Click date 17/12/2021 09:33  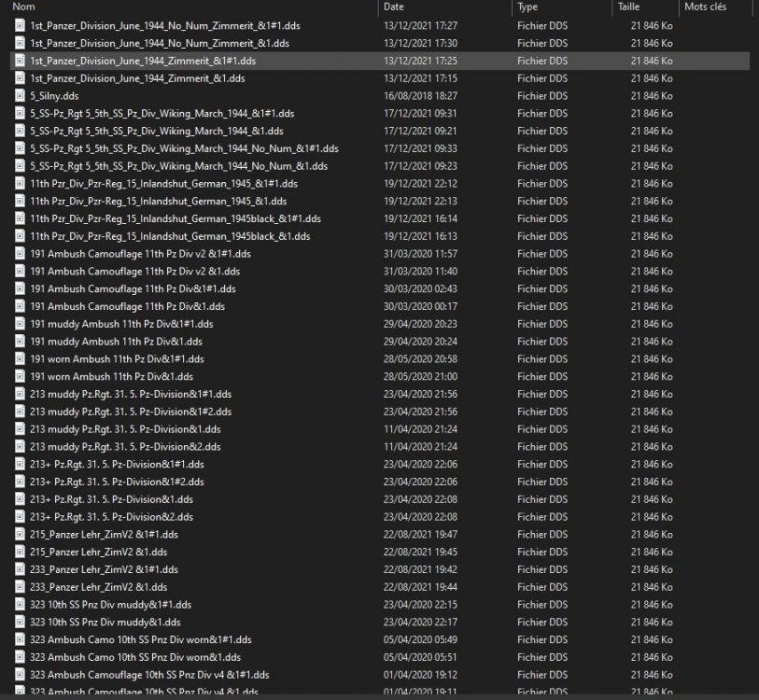tap(420, 148)
